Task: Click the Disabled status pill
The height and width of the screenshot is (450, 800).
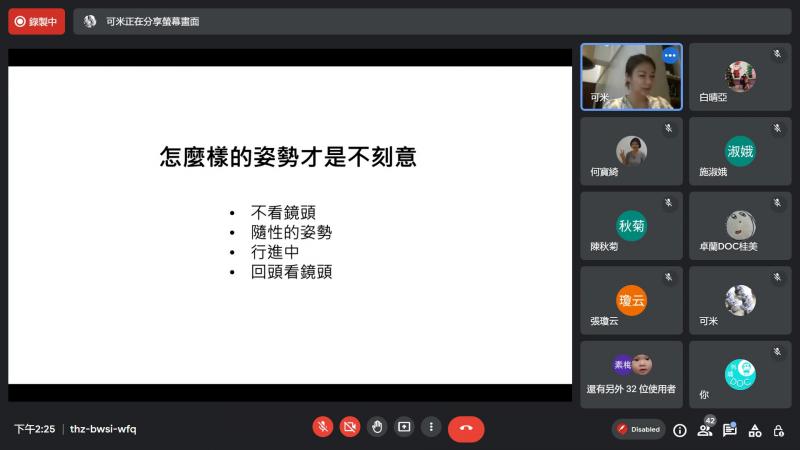Action: click(x=639, y=430)
